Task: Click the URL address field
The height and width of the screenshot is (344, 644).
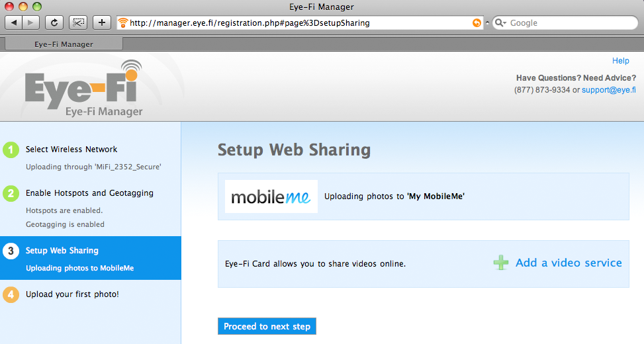Action: pyautogui.click(x=300, y=23)
